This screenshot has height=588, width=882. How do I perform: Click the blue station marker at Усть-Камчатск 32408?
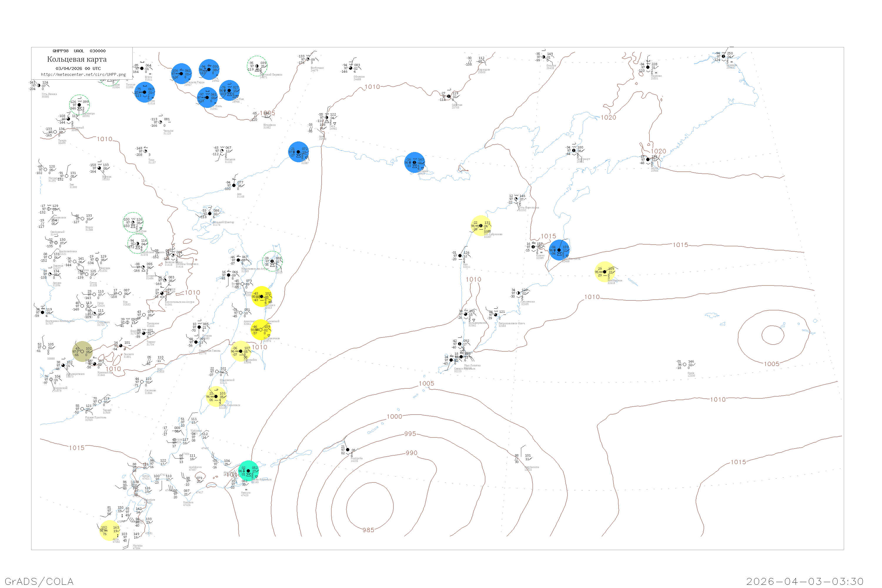coord(559,250)
